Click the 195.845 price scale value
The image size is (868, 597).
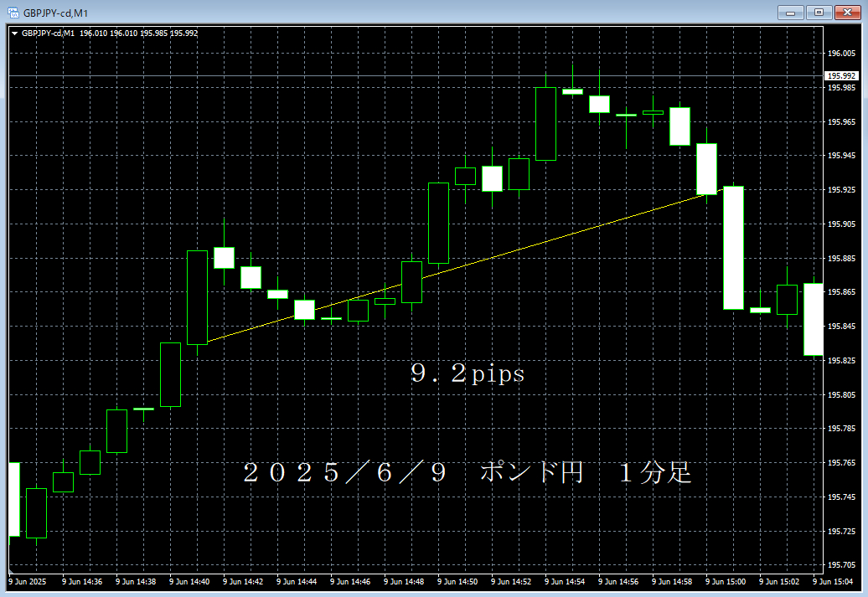841,327
